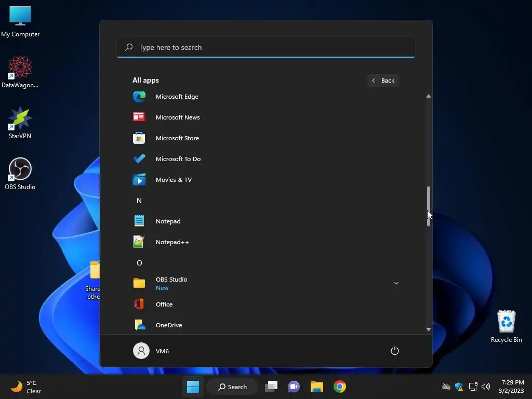The height and width of the screenshot is (399, 532).
Task: Launch the Notepad++ icon
Action: coord(139,242)
